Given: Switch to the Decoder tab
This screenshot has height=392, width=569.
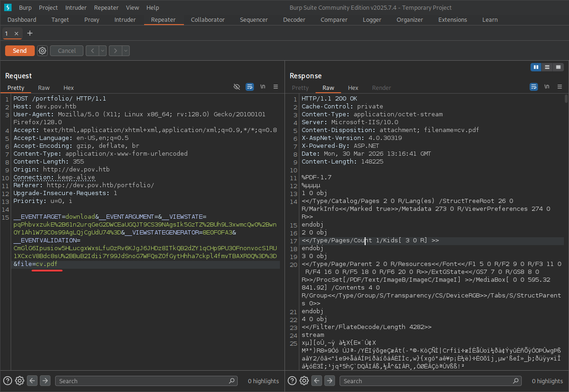Looking at the screenshot, I should point(294,19).
